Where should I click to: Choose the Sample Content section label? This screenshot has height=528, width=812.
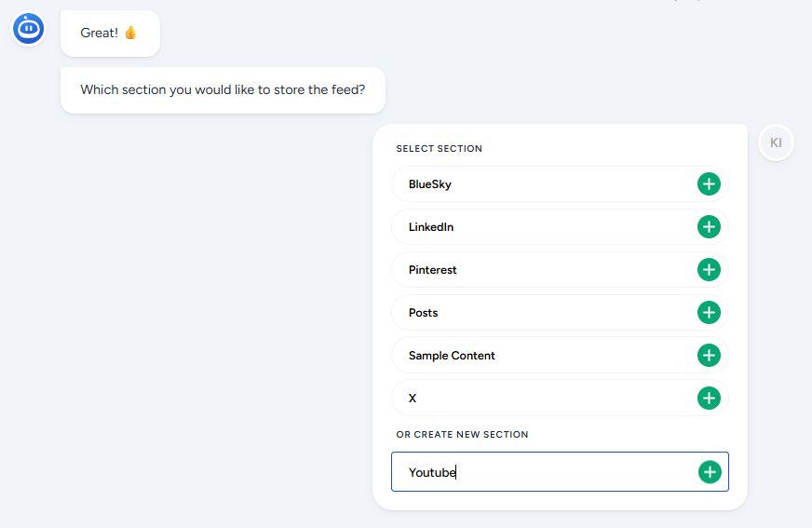[x=452, y=356]
